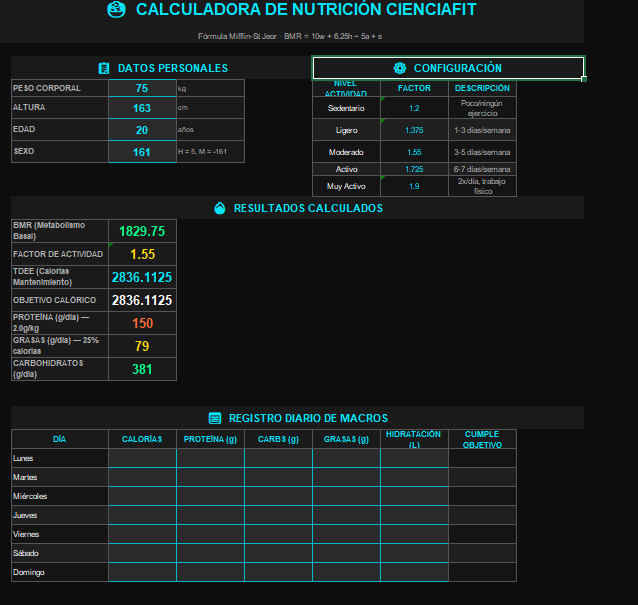Select the Domingo row label
This screenshot has width=638, height=605.
[x=60, y=572]
